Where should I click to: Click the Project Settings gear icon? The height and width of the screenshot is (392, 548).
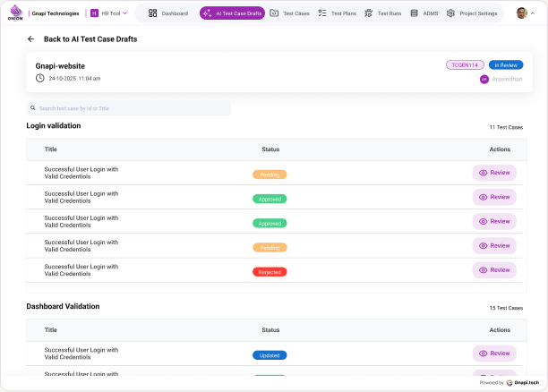pyautogui.click(x=450, y=13)
